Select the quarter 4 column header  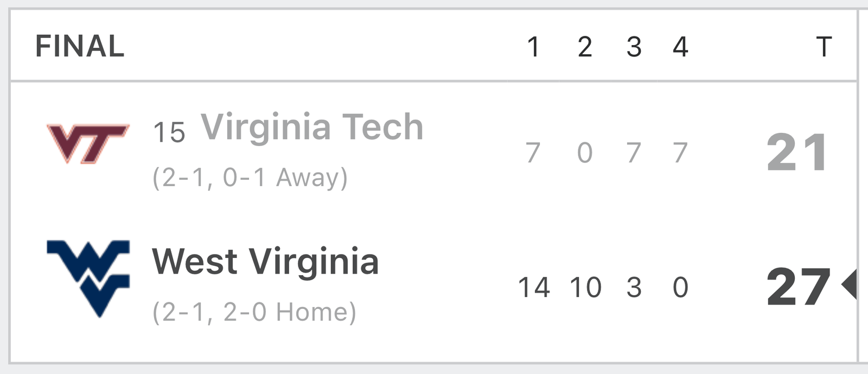pyautogui.click(x=680, y=47)
